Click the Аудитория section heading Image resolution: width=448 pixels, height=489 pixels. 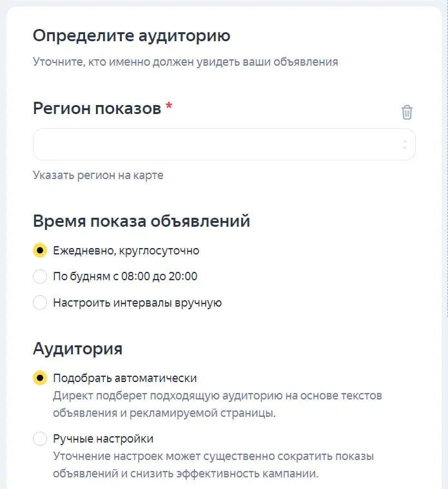(x=77, y=349)
